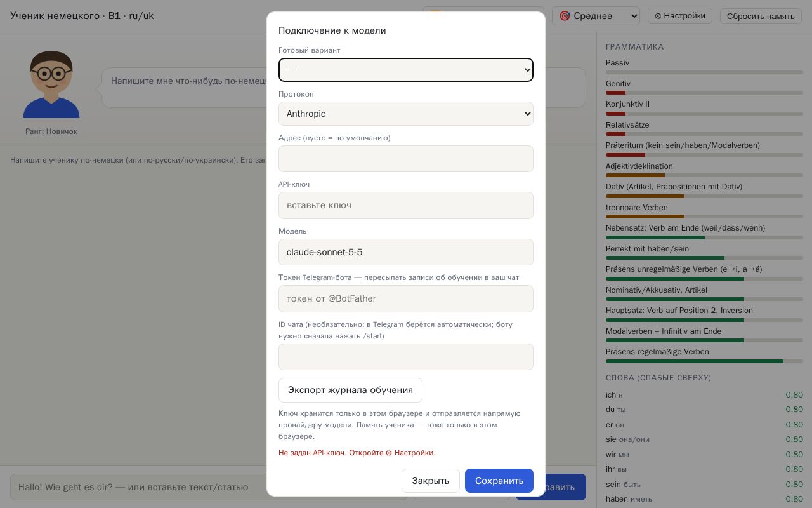This screenshot has height=508, width=812.
Task: Click the API-ключ input field
Action: 406,205
